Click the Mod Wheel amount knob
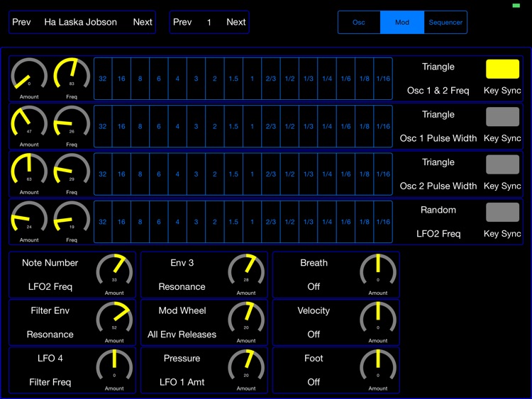This screenshot has width=532, height=399. (x=246, y=317)
